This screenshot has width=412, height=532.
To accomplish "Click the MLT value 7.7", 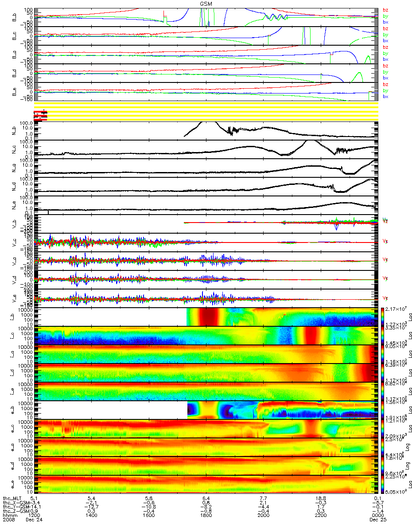I will [x=264, y=498].
